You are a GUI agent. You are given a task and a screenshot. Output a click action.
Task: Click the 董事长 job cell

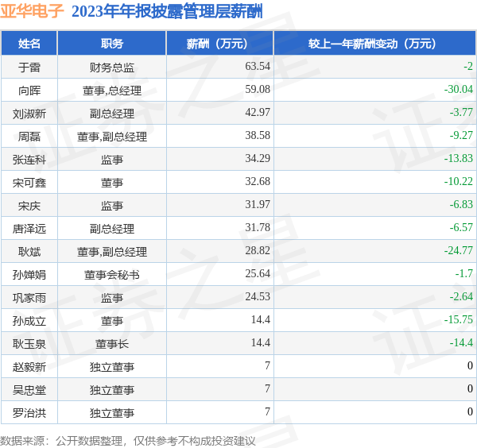(112, 344)
